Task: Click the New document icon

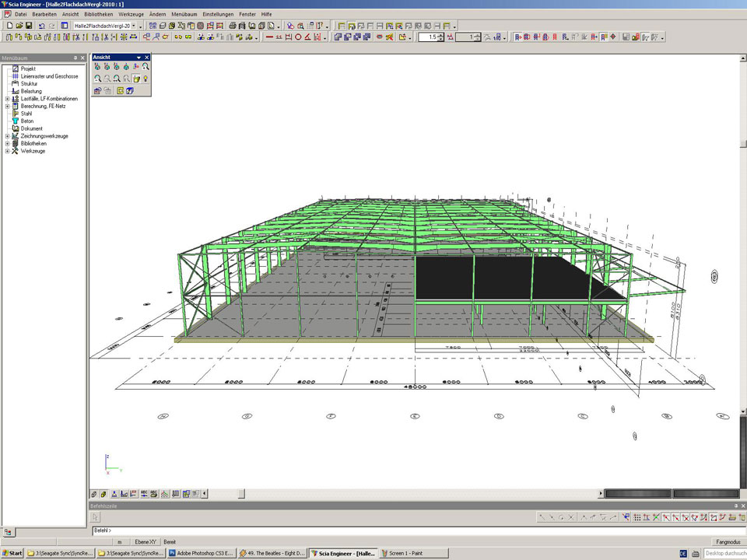Action: tap(9, 26)
